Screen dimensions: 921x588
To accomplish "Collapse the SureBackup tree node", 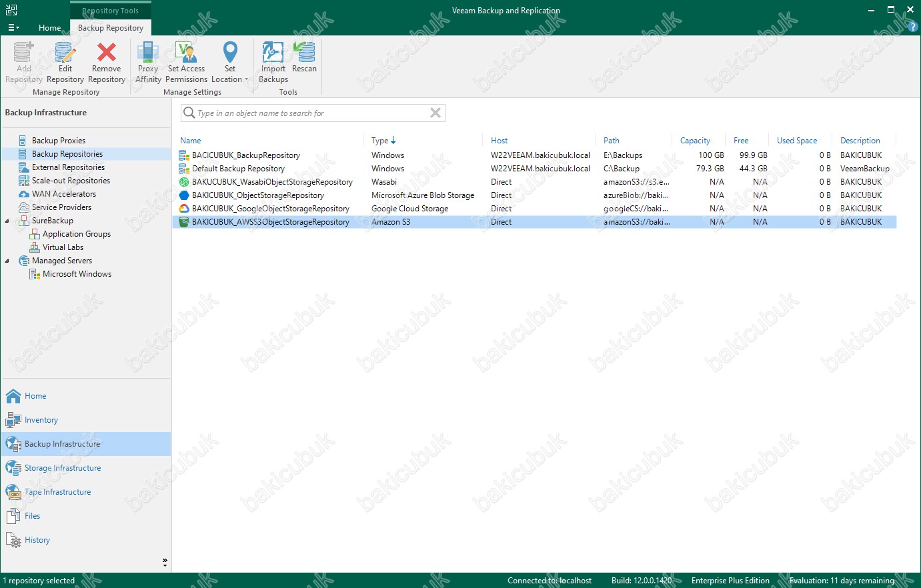I will [x=7, y=221].
